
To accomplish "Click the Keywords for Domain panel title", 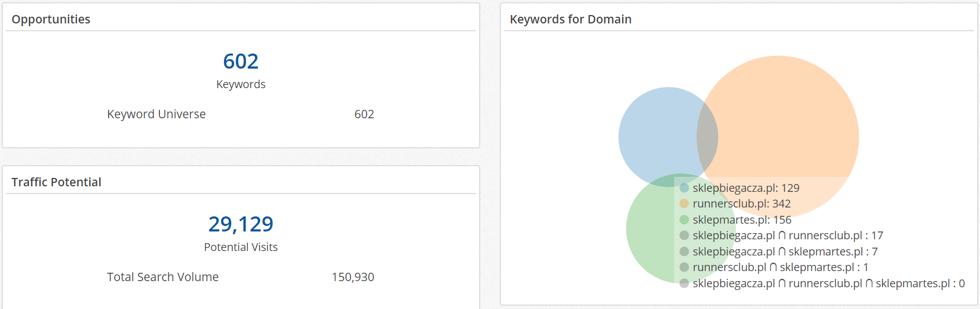I will [x=571, y=19].
